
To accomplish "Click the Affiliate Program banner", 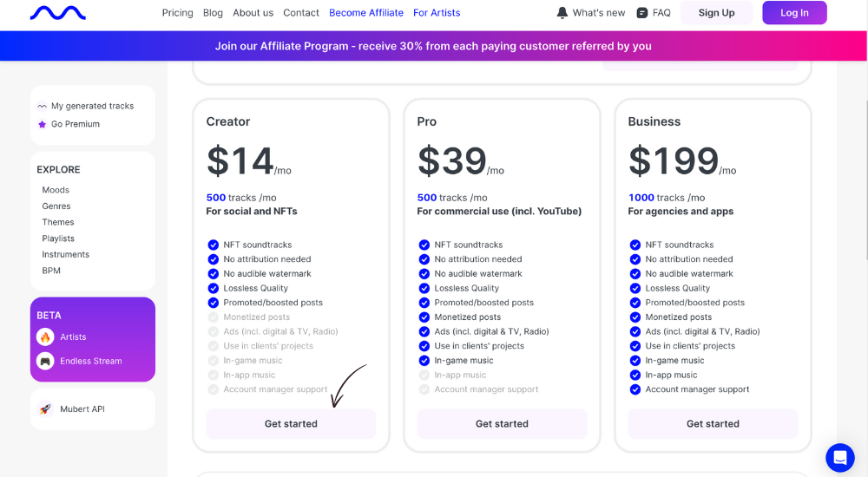I will pos(433,46).
